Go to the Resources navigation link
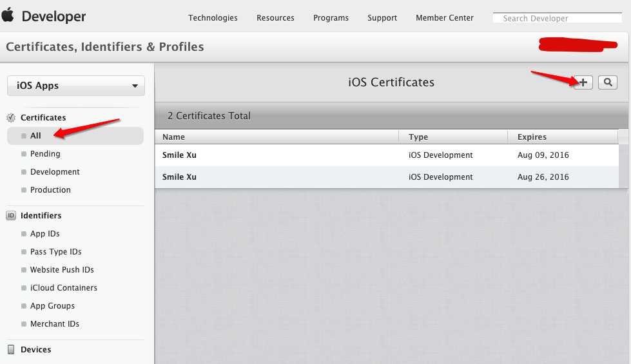This screenshot has height=364, width=631. (x=275, y=18)
